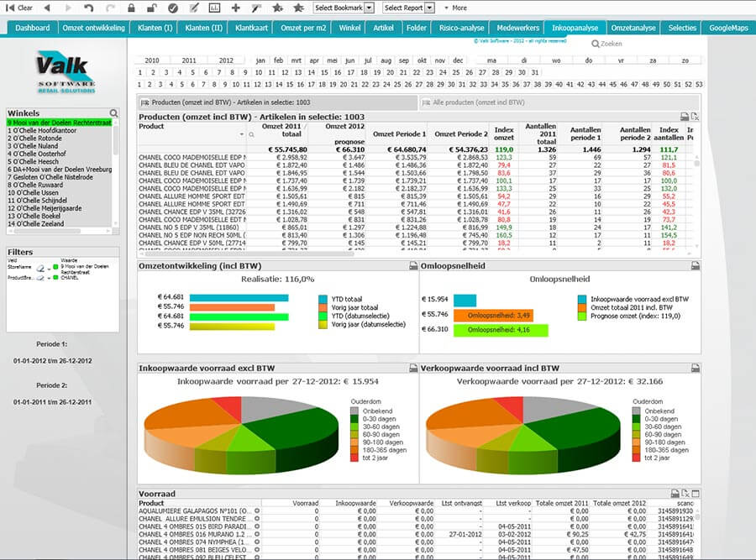
Task: Search in the Winkels list box
Action: (113, 113)
